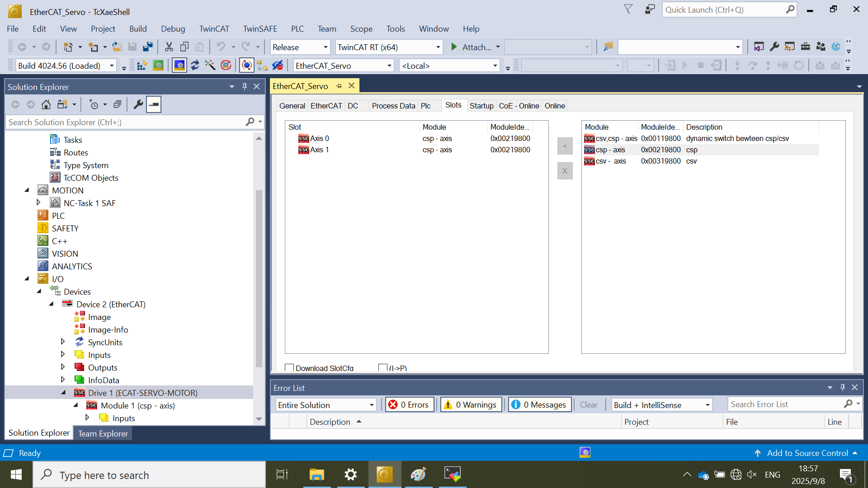Collapse the Drive 1 (ECAT-SERVO-MOTOR) node
The height and width of the screenshot is (488, 868).
pos(64,393)
